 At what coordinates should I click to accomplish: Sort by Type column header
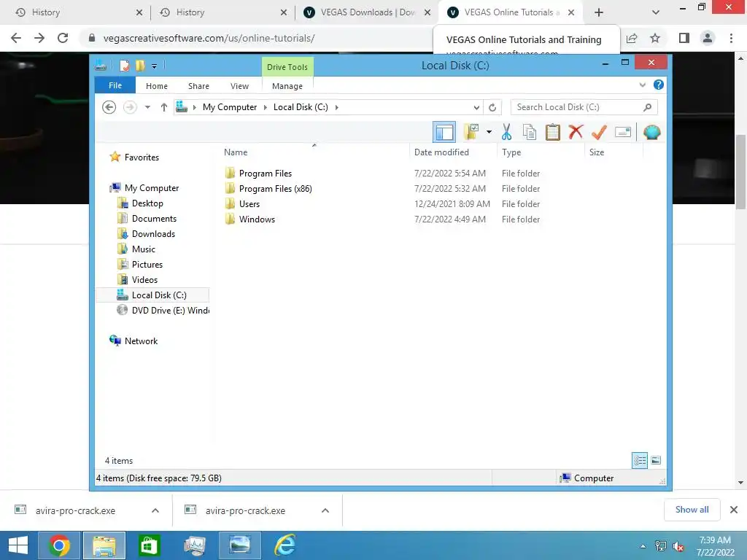pos(541,152)
